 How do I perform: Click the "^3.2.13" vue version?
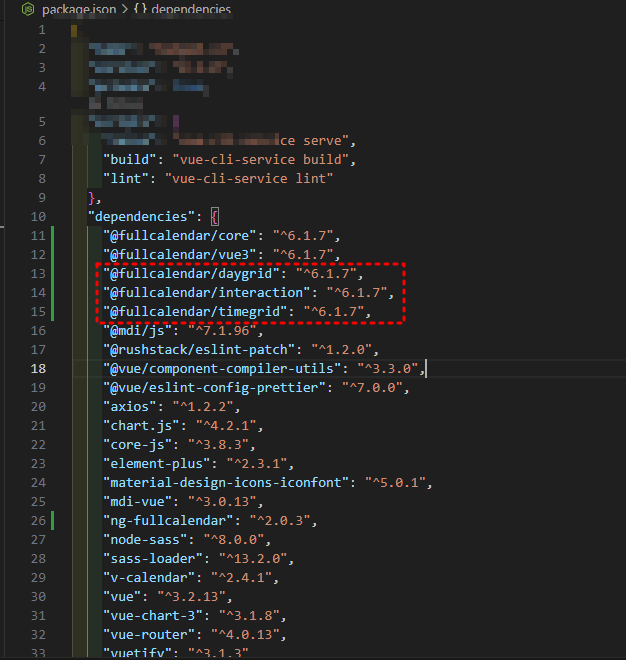pyautogui.click(x=192, y=597)
